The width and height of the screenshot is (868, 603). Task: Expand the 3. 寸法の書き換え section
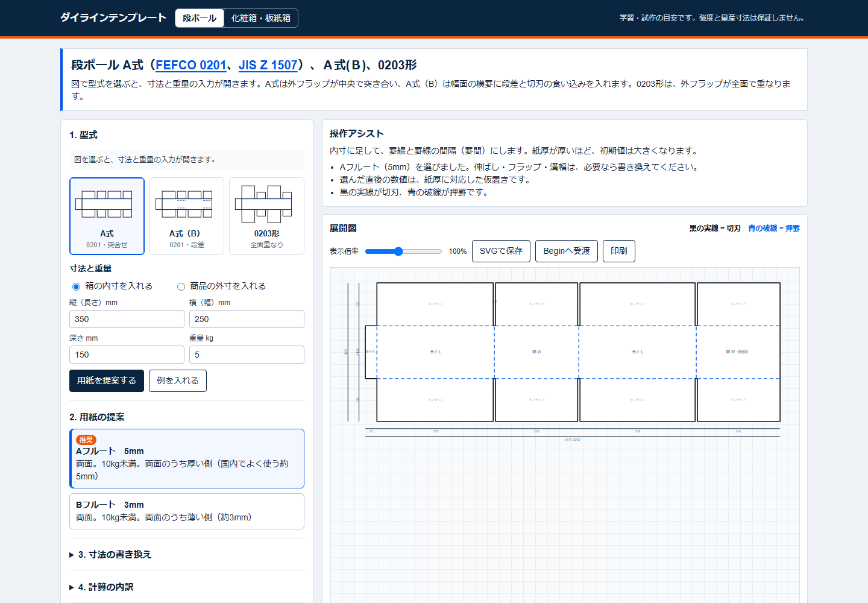187,554
